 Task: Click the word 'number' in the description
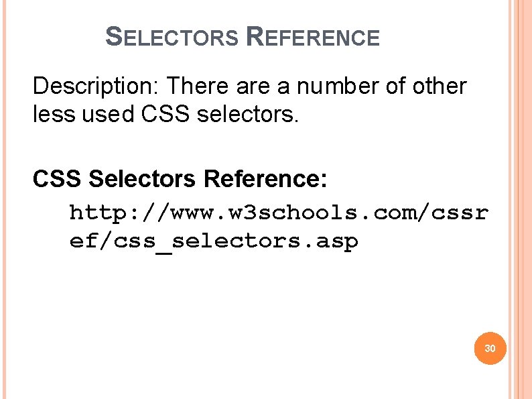tap(338, 86)
